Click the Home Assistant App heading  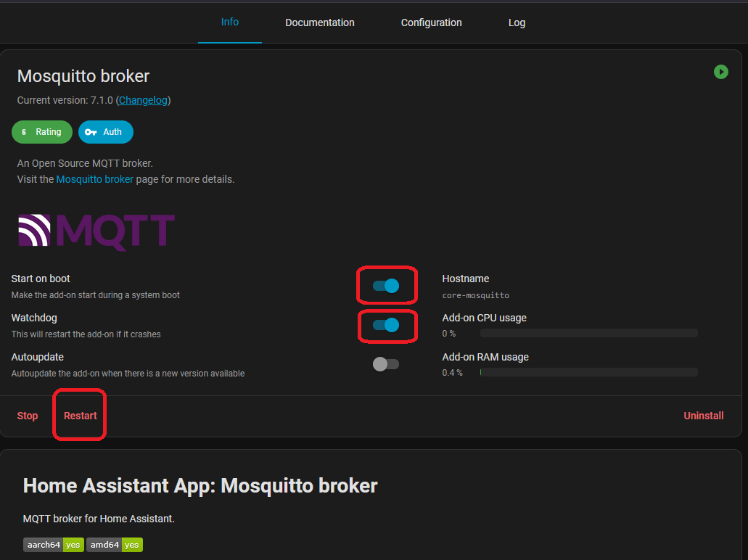click(x=200, y=485)
